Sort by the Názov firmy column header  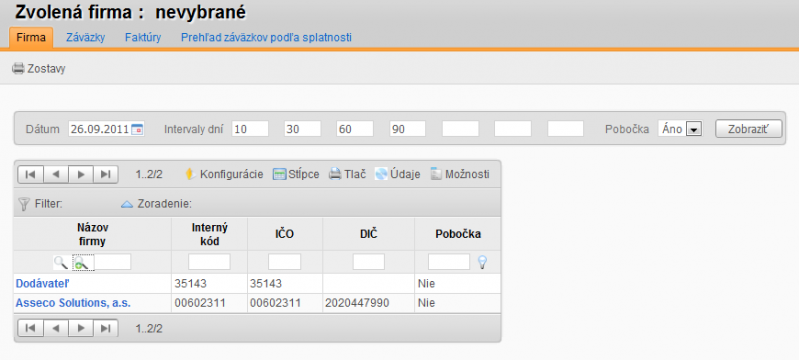click(93, 234)
